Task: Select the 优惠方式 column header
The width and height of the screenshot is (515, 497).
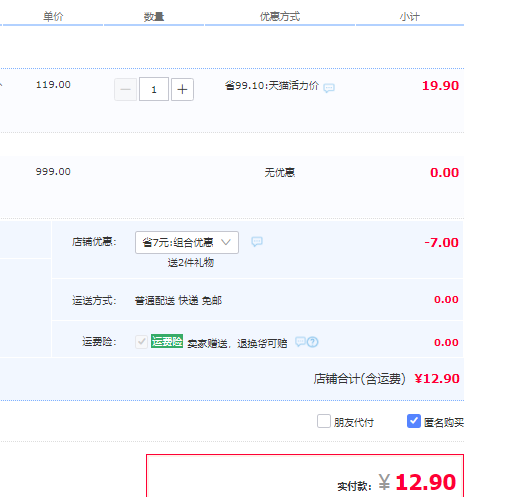Action: (x=280, y=16)
